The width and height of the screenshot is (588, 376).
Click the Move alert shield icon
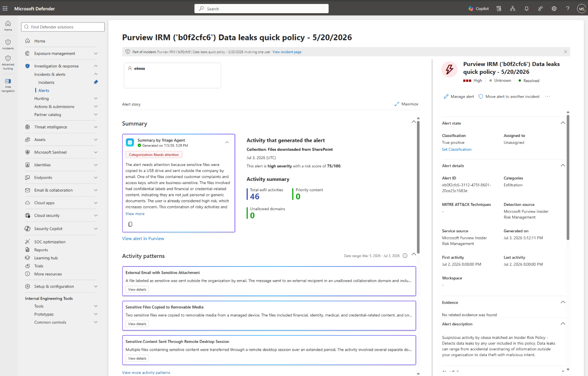click(x=481, y=96)
